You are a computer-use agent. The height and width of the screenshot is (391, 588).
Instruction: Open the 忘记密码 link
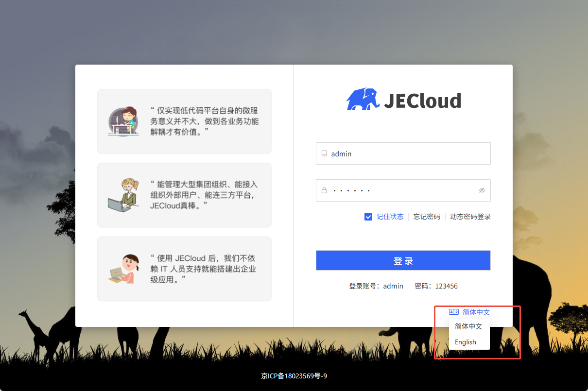click(427, 217)
